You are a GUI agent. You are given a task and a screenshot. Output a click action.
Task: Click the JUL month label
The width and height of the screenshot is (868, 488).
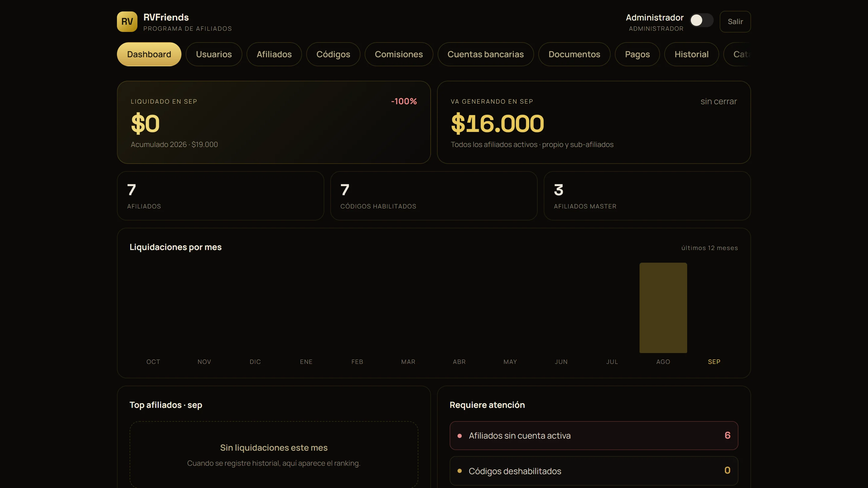(x=612, y=362)
